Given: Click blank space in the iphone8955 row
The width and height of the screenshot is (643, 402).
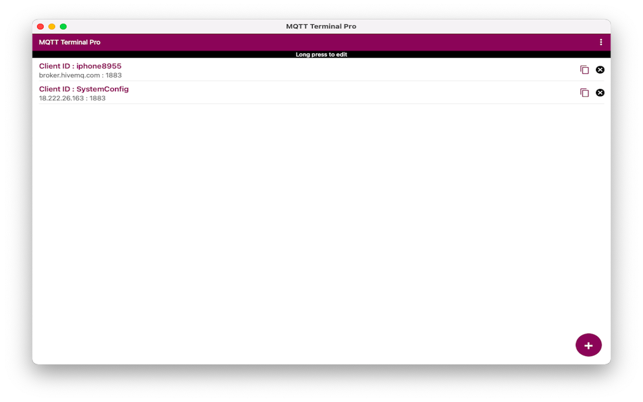Looking at the screenshot, I should tap(350, 70).
